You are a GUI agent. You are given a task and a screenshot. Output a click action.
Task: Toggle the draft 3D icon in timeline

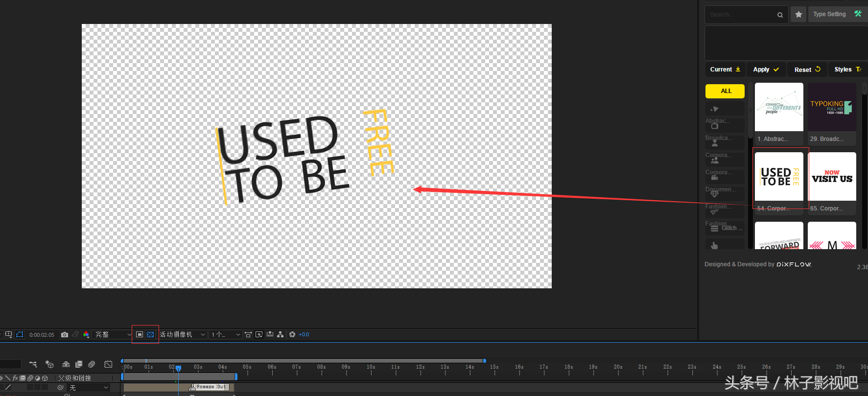(x=49, y=364)
